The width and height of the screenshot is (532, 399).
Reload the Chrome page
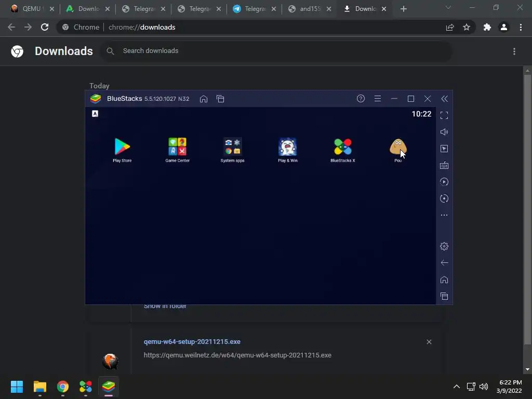click(45, 27)
